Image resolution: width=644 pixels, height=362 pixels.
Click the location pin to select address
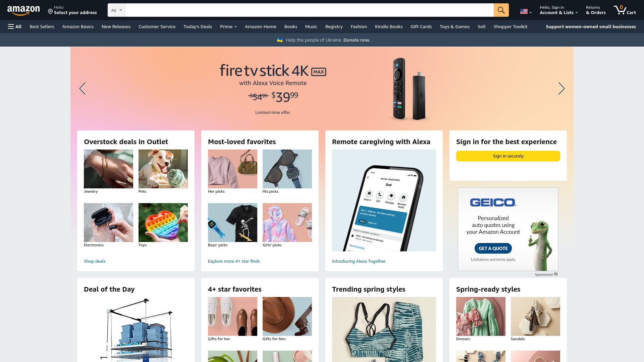point(50,12)
